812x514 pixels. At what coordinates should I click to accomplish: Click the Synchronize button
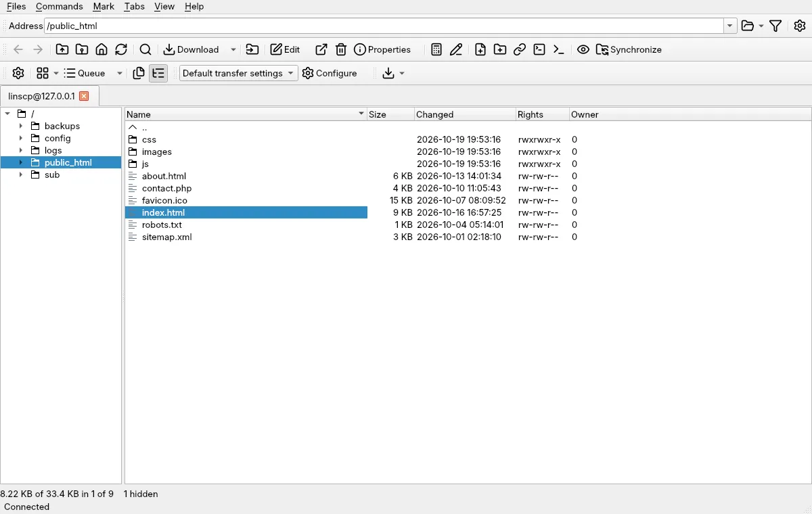coord(629,49)
